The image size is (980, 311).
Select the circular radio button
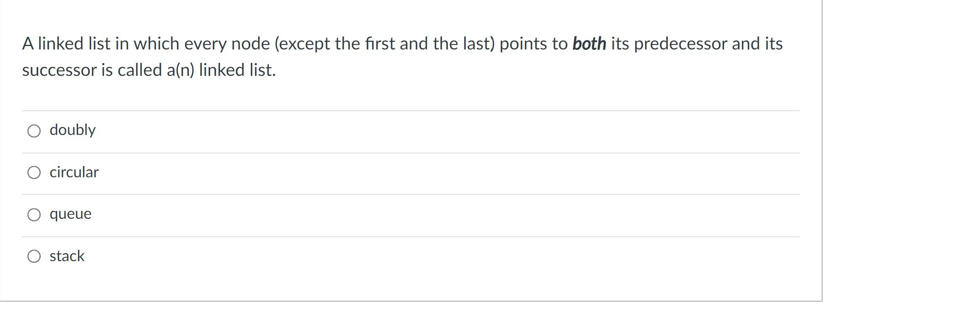35,173
